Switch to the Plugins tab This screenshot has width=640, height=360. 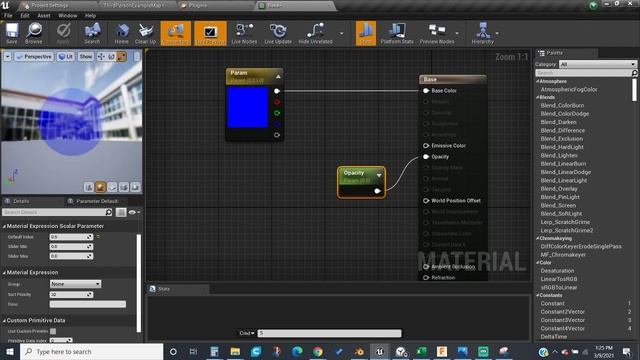(x=198, y=5)
